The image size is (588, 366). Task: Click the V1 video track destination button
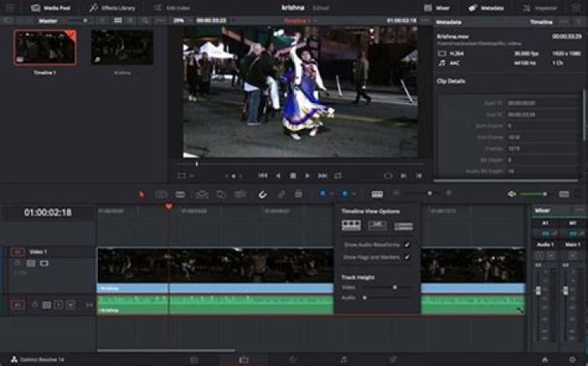click(18, 252)
